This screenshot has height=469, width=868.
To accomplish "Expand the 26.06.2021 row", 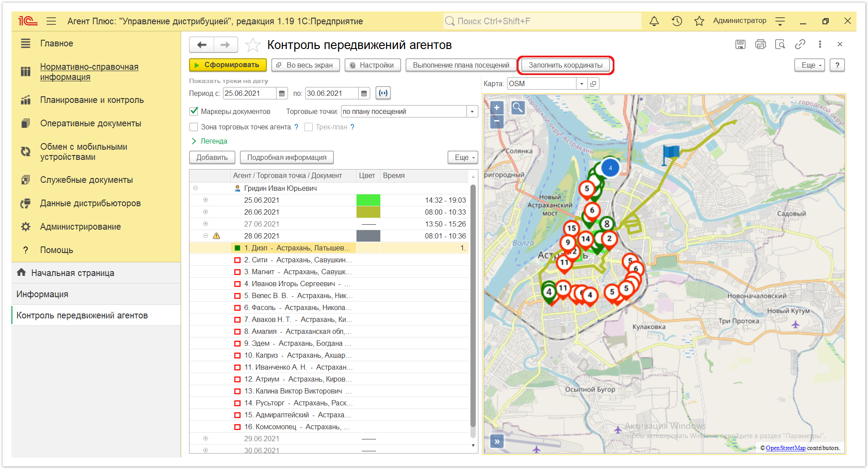I will click(205, 212).
